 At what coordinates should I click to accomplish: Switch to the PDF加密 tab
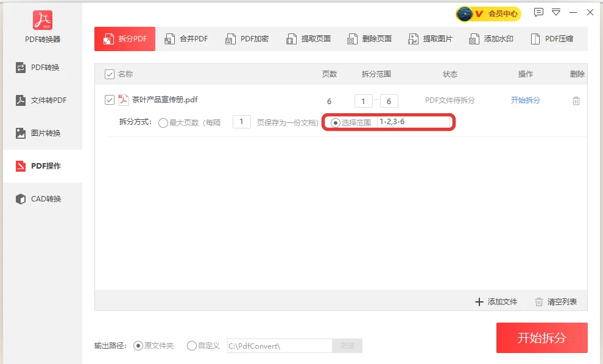pyautogui.click(x=247, y=39)
